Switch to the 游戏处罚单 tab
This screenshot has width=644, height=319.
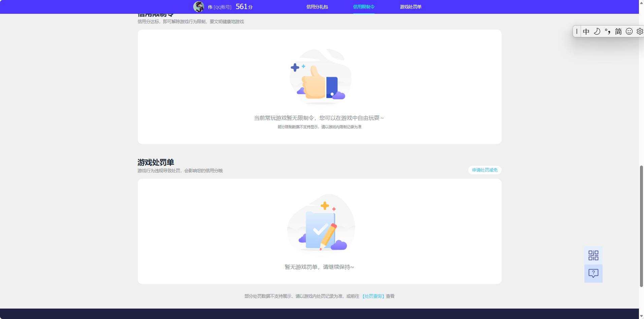coord(411,7)
